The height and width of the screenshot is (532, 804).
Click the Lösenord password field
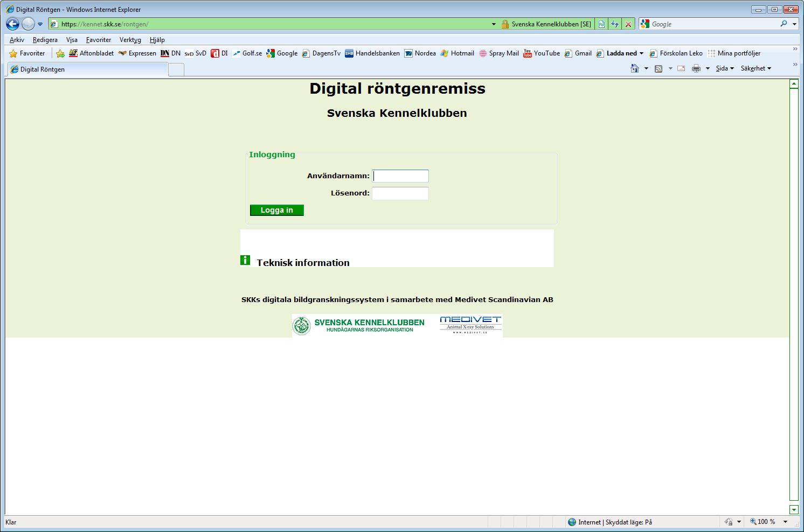tap(400, 193)
